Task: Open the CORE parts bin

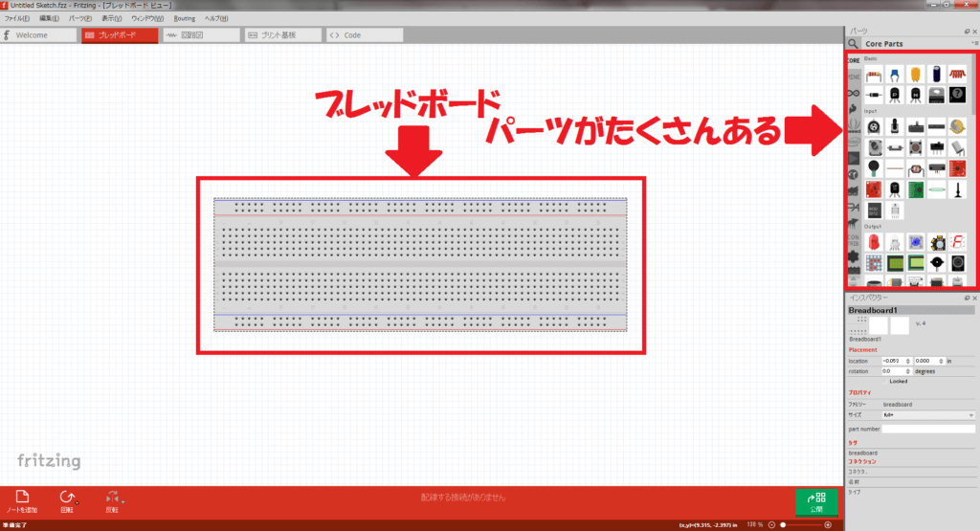Action: (x=854, y=60)
